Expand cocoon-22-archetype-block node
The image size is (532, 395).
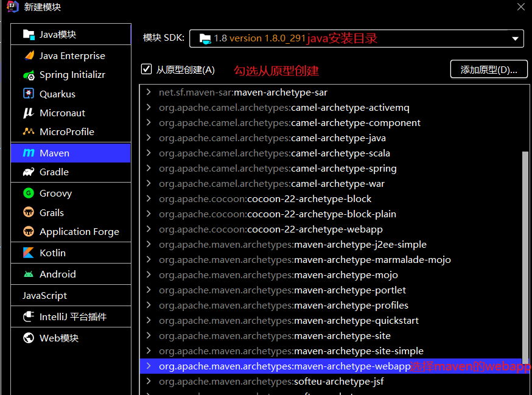pos(149,198)
